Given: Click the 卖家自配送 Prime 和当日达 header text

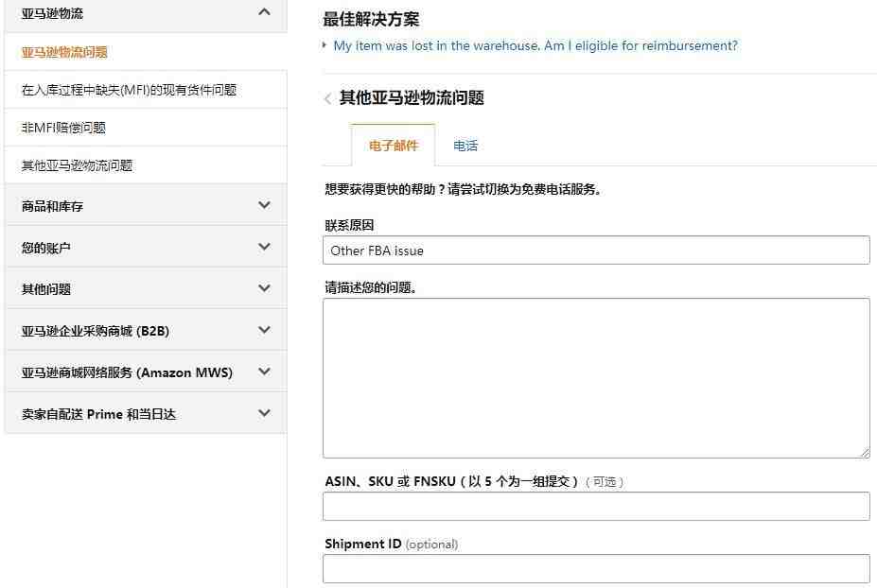Looking at the screenshot, I should pyautogui.click(x=98, y=414).
